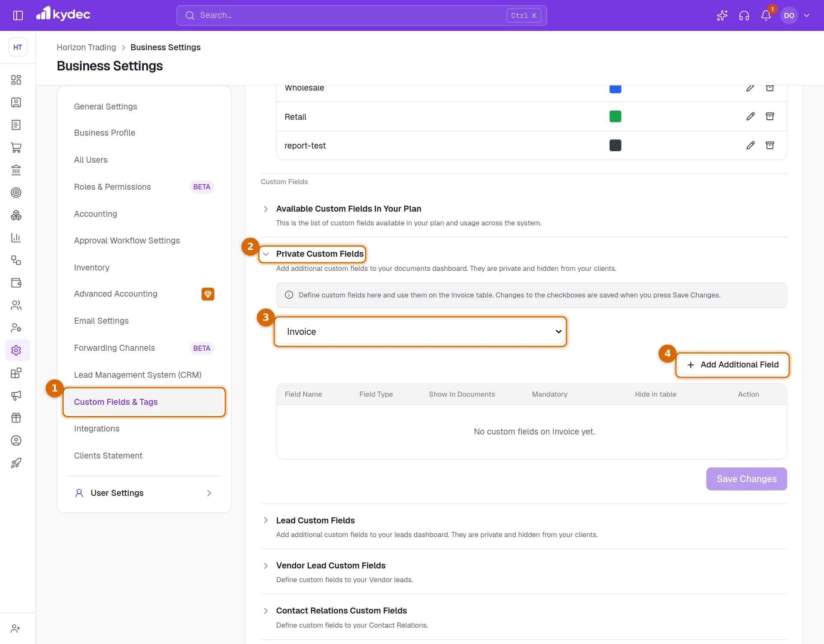Toggle the sidebar panel icon
The height and width of the screenshot is (644, 824).
[x=18, y=15]
